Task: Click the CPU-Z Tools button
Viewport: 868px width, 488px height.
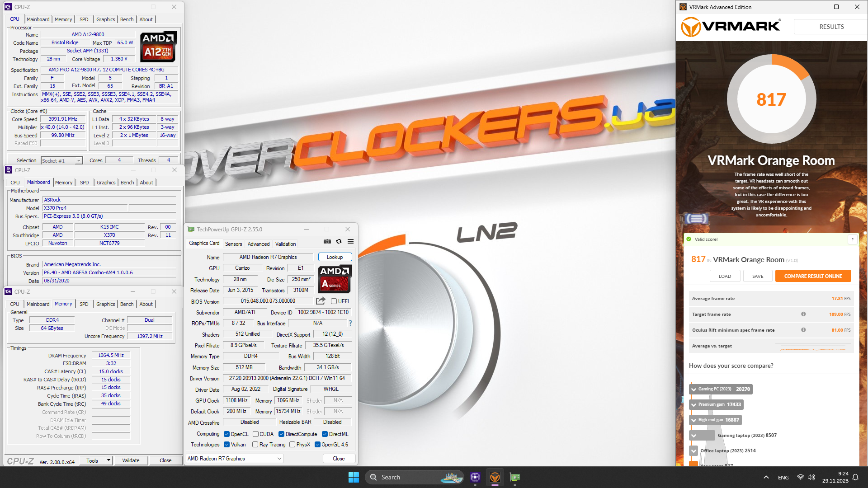Action: tap(92, 460)
